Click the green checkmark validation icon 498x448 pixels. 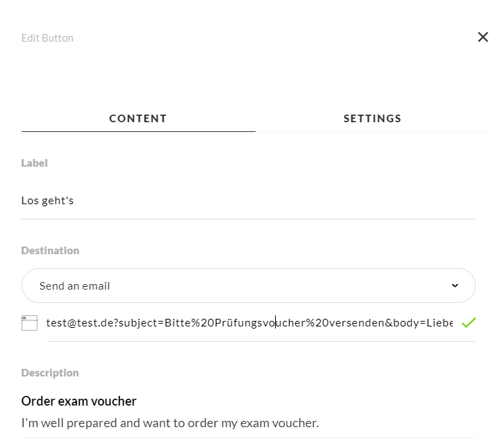468,322
